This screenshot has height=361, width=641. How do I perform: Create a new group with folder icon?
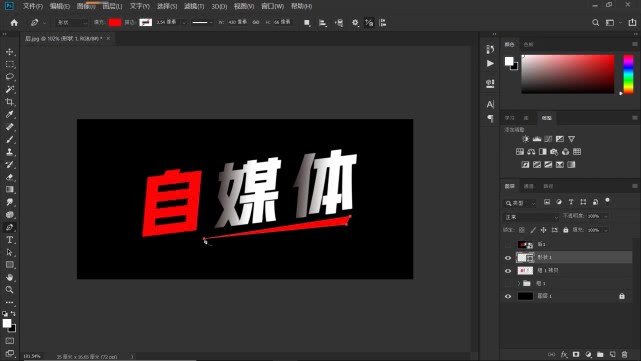600,354
